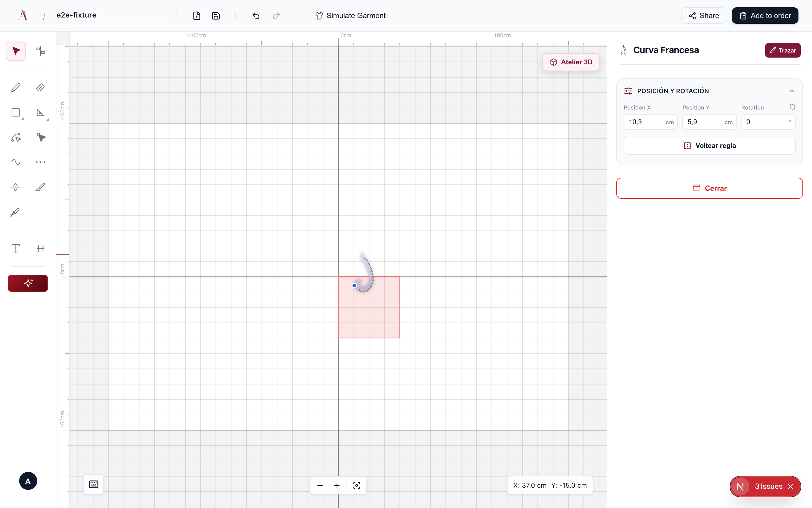Redo the last action
812x508 pixels.
(276, 16)
